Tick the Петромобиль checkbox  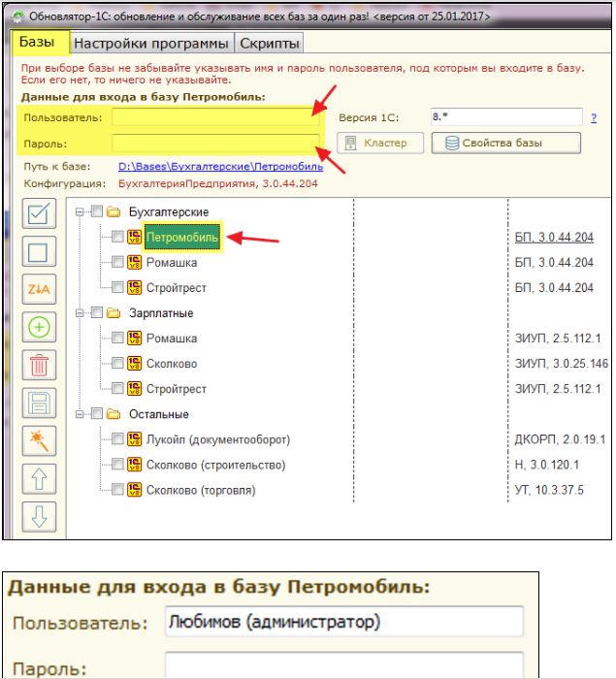pyautogui.click(x=117, y=237)
